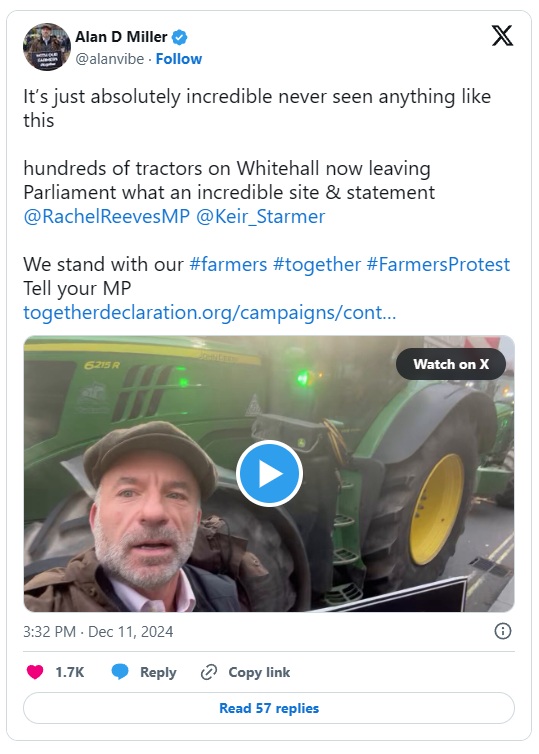The height and width of the screenshot is (754, 539).
Task: Click the Watch on X button
Action: (451, 364)
